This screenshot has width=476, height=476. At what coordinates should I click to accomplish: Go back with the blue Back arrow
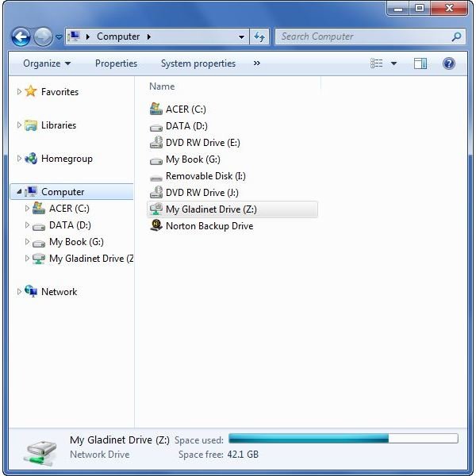pos(21,36)
